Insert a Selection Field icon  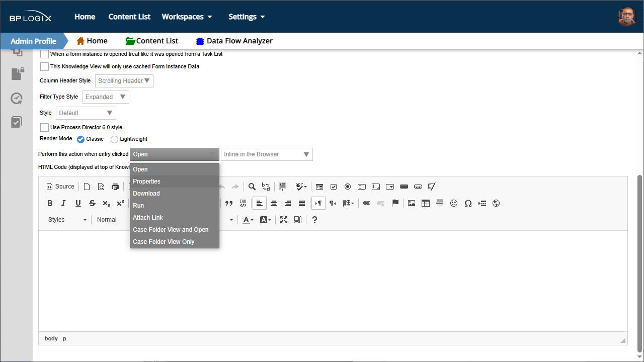tap(390, 187)
